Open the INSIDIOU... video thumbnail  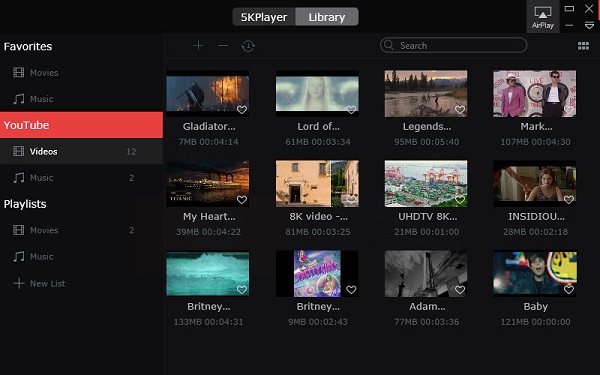pyautogui.click(x=535, y=184)
